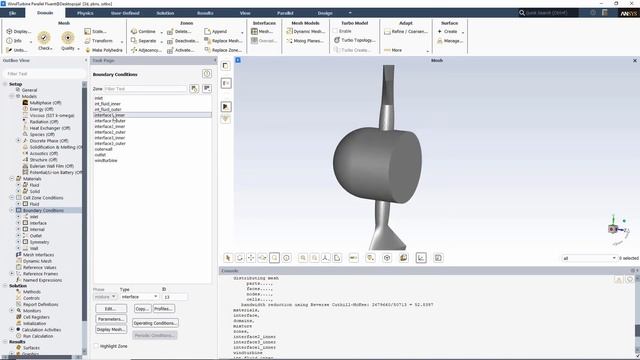Click the zoom in icon
Viewport: 640px width, 360px height.
[303, 258]
